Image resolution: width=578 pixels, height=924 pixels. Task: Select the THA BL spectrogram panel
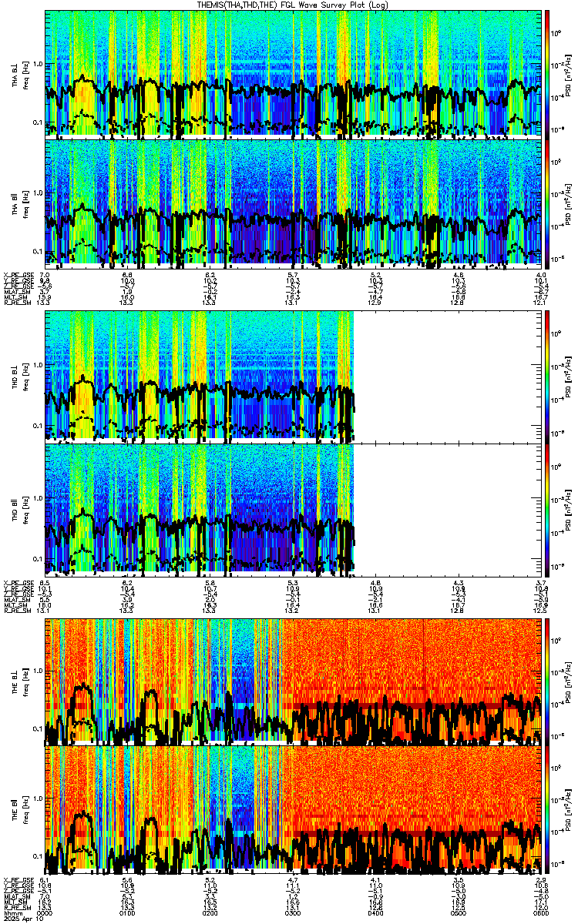[293, 74]
